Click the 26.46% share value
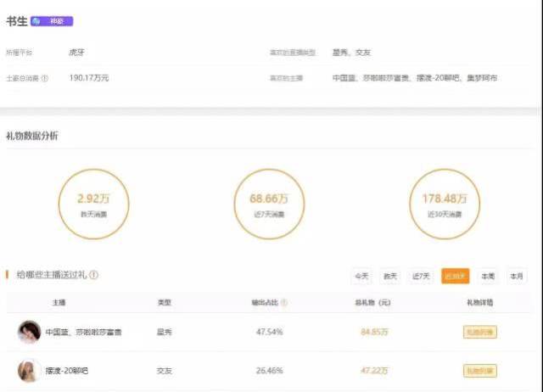Image resolution: width=543 pixels, height=392 pixels. 270,371
